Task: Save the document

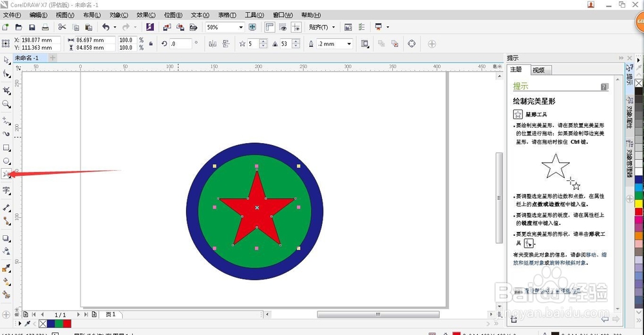Action: click(32, 27)
